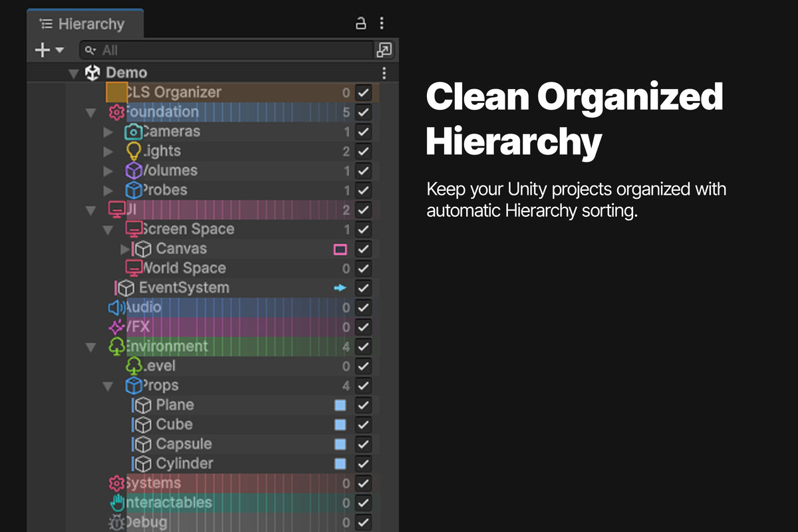The image size is (798, 532).
Task: Click the pink gear icon on Foundation row
Action: coord(116,112)
